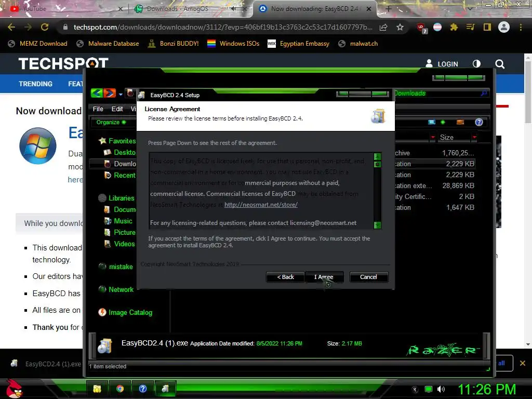Open Documents library in sidebar

point(120,210)
